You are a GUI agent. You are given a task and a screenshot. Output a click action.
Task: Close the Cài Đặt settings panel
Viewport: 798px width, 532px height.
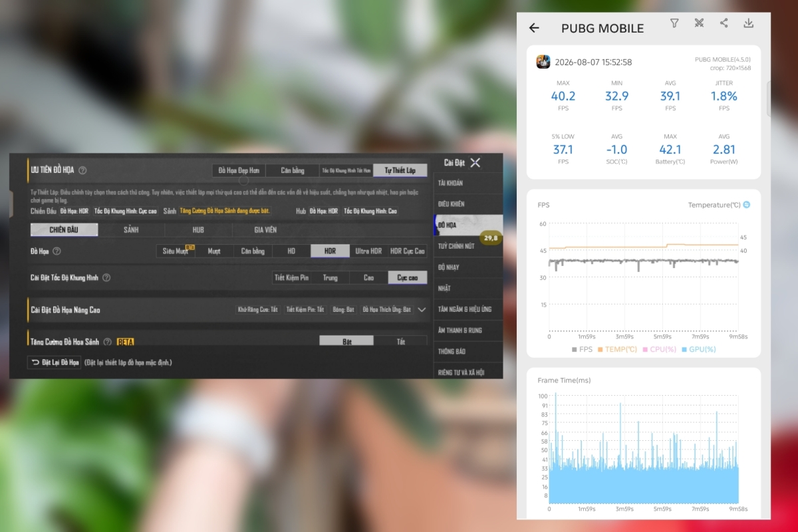[x=475, y=162]
